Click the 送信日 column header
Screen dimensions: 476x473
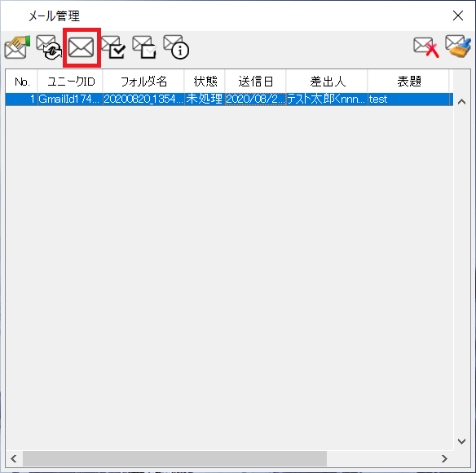pos(255,82)
